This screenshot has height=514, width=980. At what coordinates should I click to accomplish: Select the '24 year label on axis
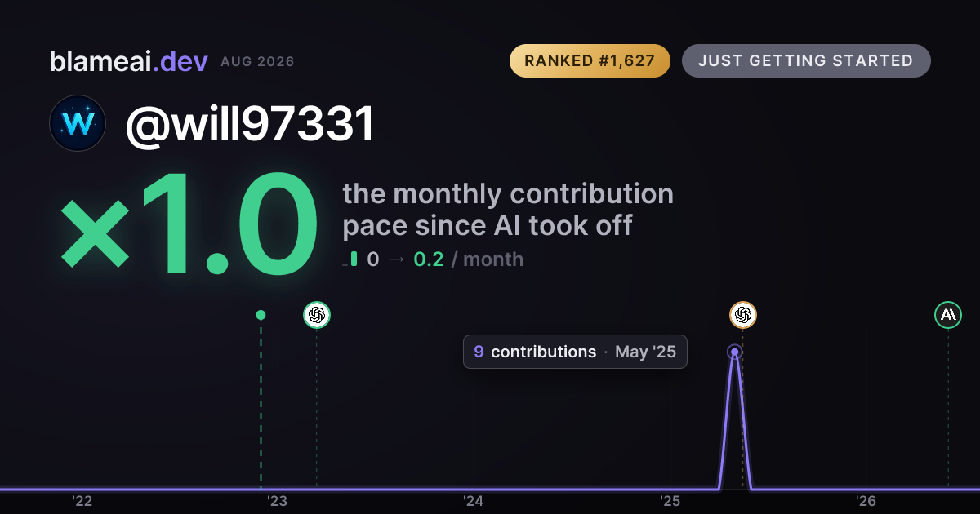[x=474, y=501]
